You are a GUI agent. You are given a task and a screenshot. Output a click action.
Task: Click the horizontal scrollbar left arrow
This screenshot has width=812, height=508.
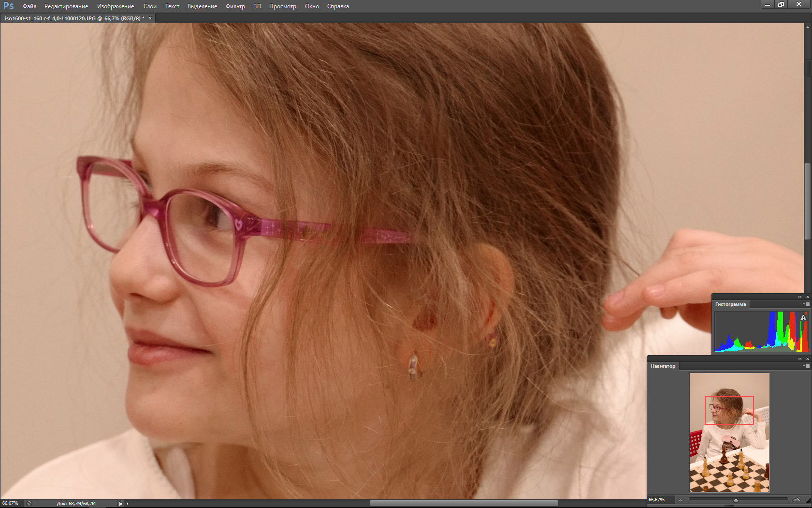click(128, 504)
